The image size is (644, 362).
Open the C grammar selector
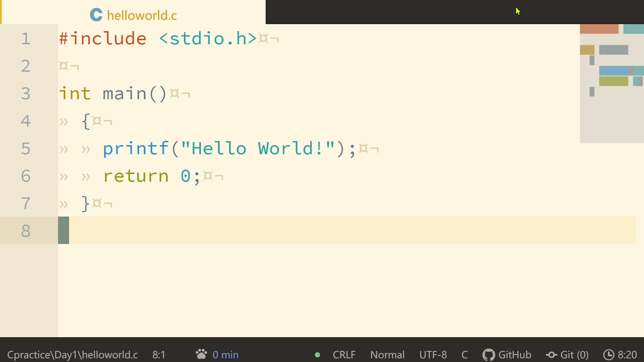click(x=465, y=355)
